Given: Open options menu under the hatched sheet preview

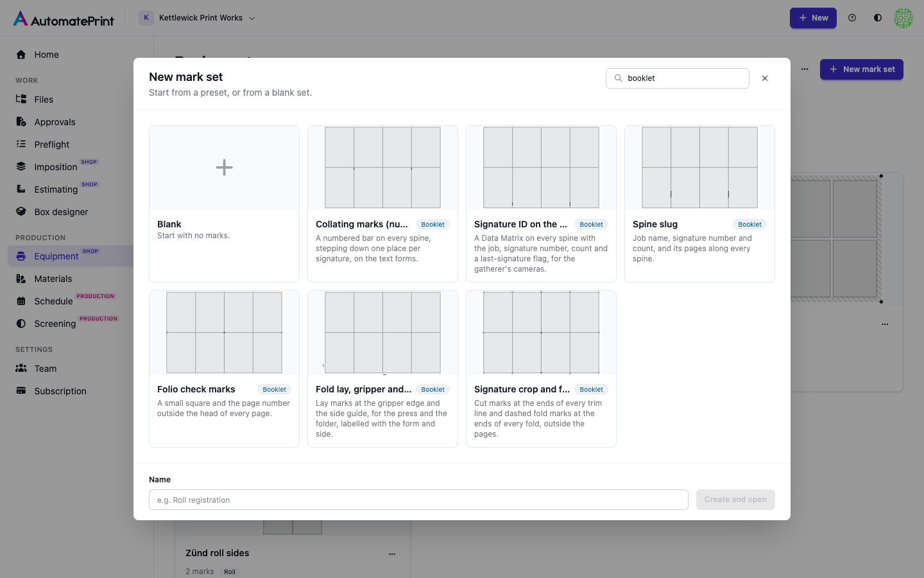Looking at the screenshot, I should pyautogui.click(x=885, y=324).
